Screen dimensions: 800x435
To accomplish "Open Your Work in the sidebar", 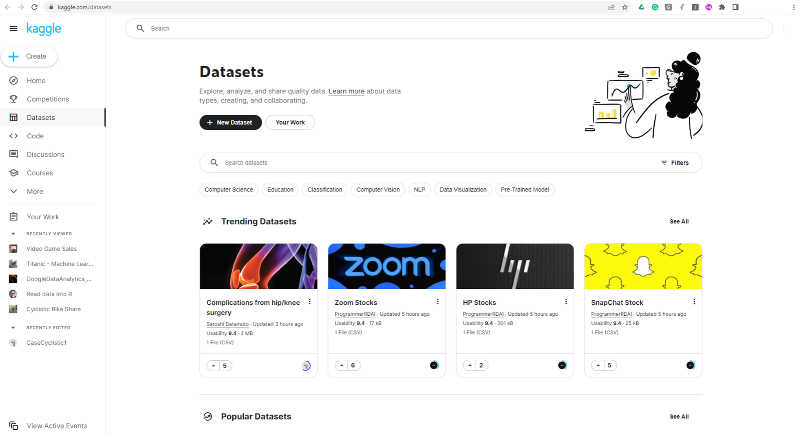I will [x=43, y=217].
